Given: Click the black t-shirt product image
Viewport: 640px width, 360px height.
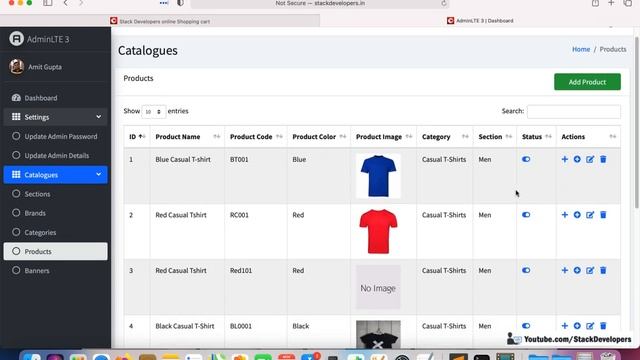Looking at the screenshot, I should [x=378, y=335].
